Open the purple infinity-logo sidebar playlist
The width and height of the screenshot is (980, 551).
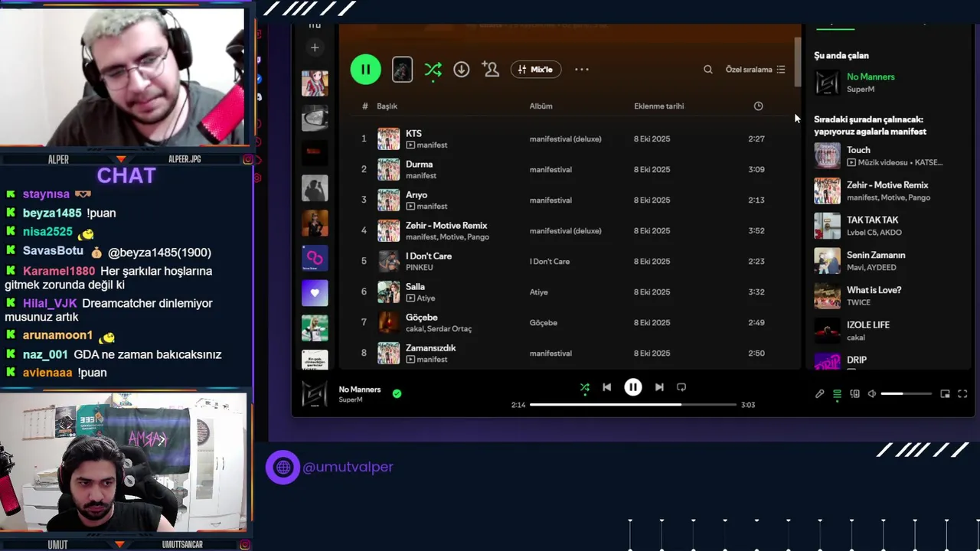315,258
